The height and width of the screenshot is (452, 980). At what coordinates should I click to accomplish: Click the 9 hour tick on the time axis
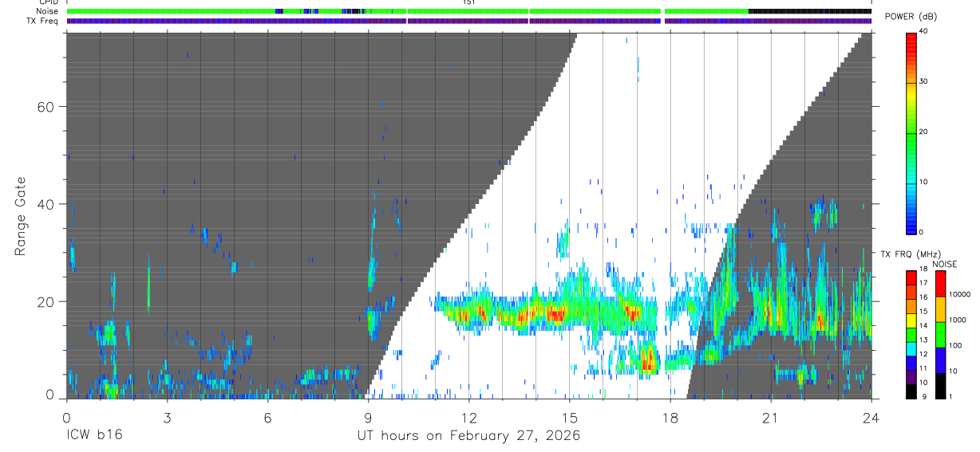point(368,418)
